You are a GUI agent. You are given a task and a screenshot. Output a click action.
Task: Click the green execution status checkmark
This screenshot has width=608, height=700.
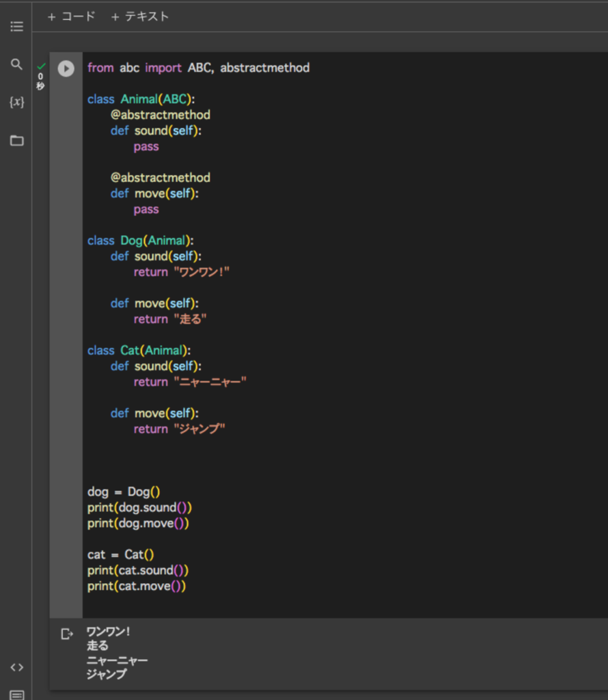click(x=41, y=66)
